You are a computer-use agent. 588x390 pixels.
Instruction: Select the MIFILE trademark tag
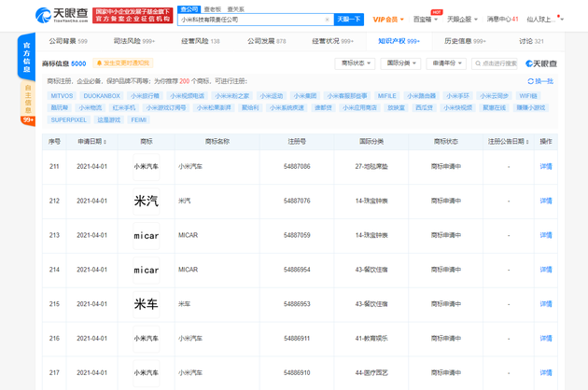point(387,96)
